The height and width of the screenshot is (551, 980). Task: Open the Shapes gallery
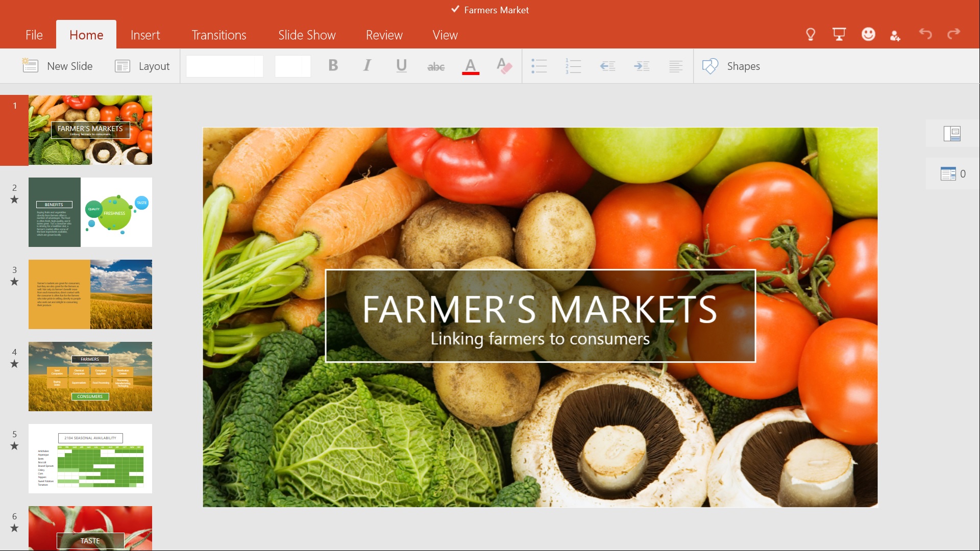tap(731, 66)
